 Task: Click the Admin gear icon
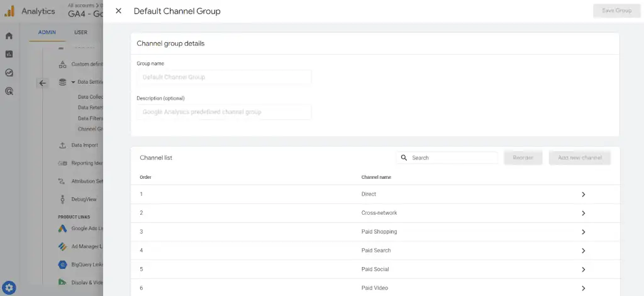pyautogui.click(x=9, y=287)
